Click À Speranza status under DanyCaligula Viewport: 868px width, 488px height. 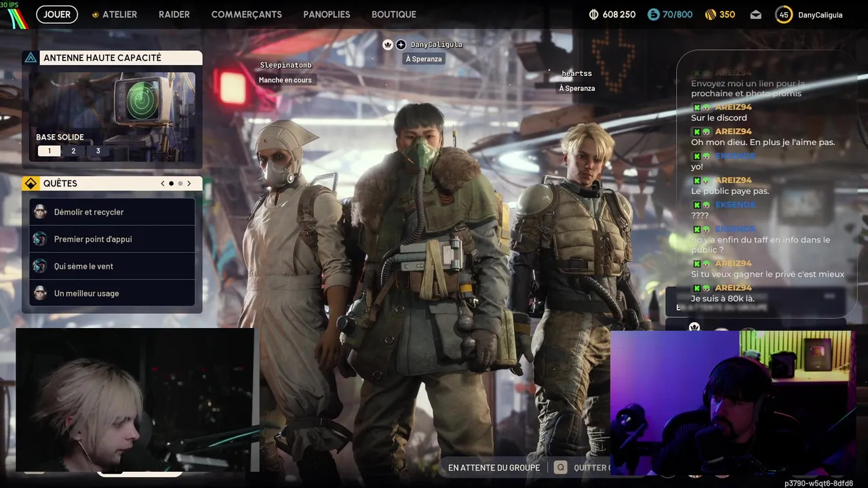tap(424, 59)
